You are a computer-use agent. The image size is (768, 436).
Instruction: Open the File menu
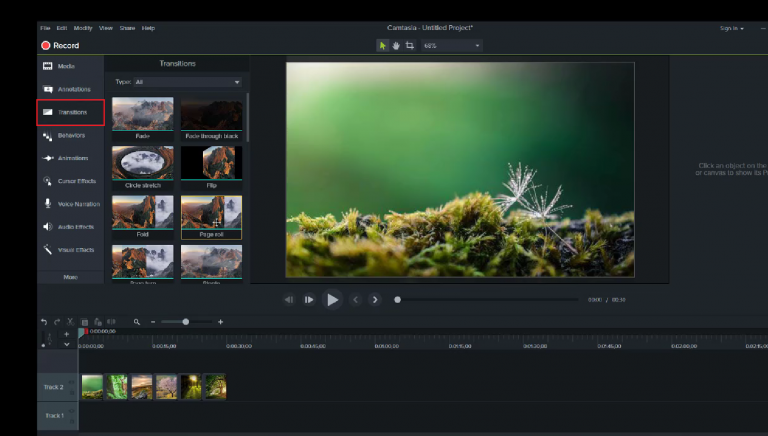tap(45, 28)
